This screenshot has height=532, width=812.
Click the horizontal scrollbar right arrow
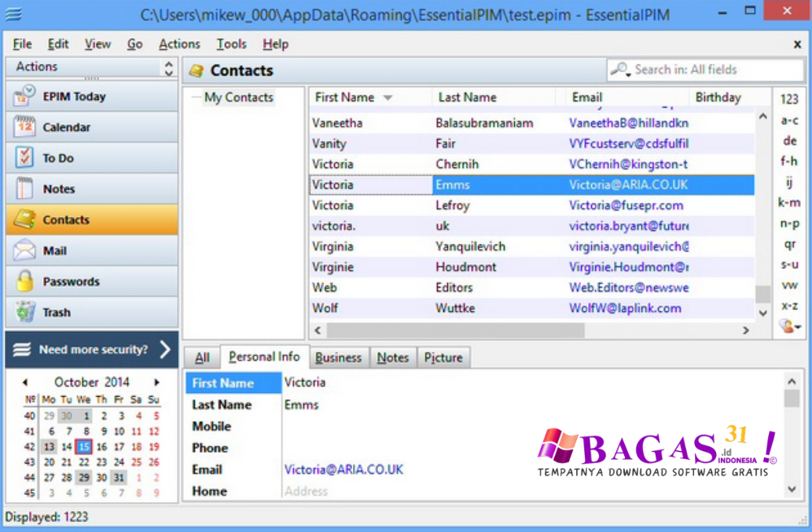point(746,330)
